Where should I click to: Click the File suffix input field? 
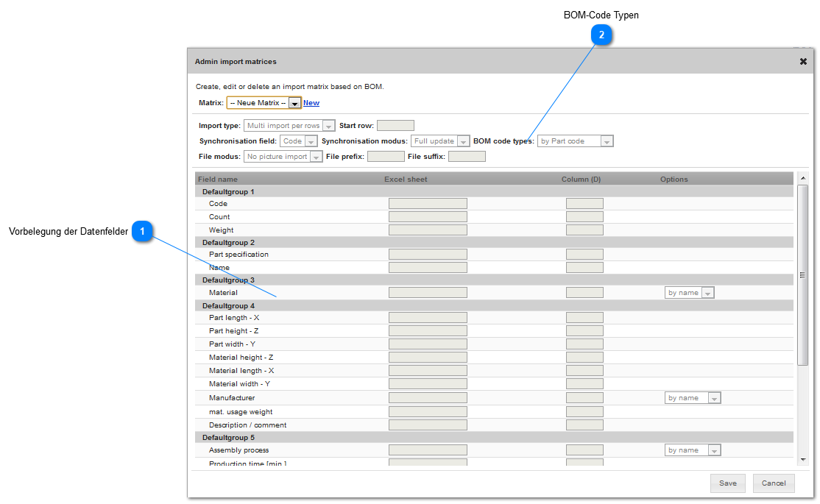[x=467, y=156]
